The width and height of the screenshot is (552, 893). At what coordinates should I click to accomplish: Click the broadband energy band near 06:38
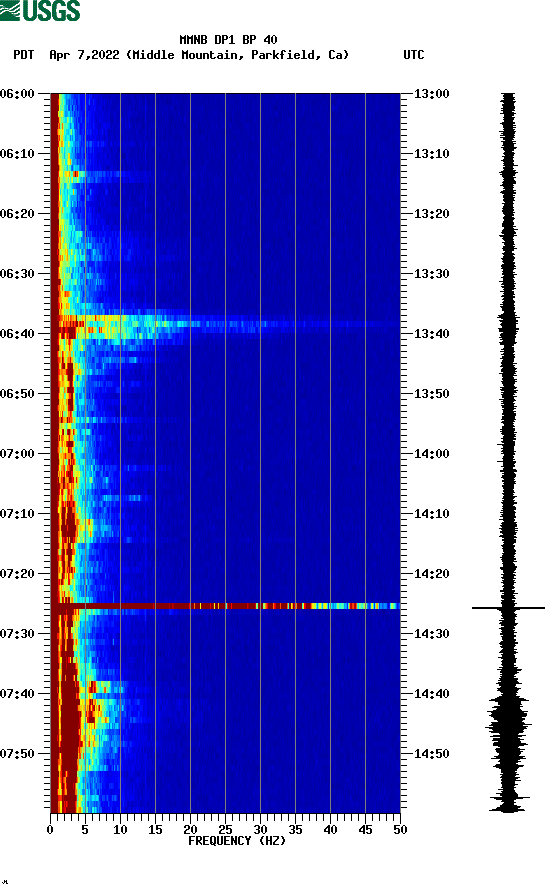pyautogui.click(x=225, y=325)
